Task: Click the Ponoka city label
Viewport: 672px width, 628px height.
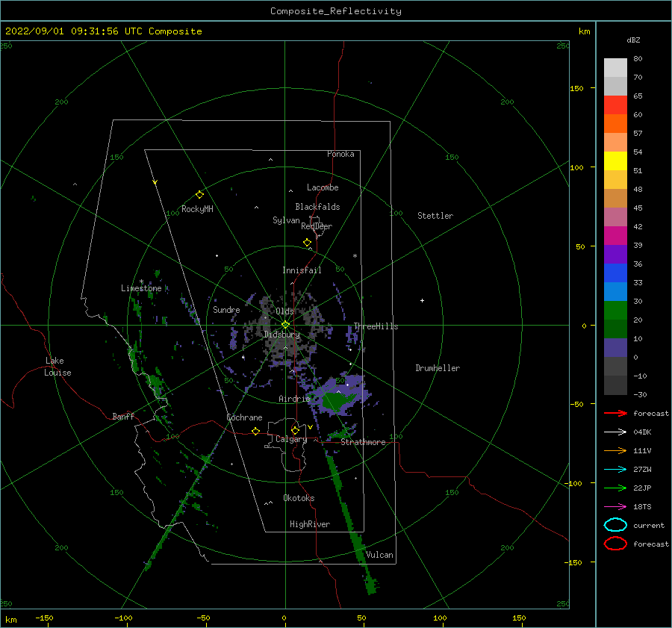Action: [x=340, y=154]
